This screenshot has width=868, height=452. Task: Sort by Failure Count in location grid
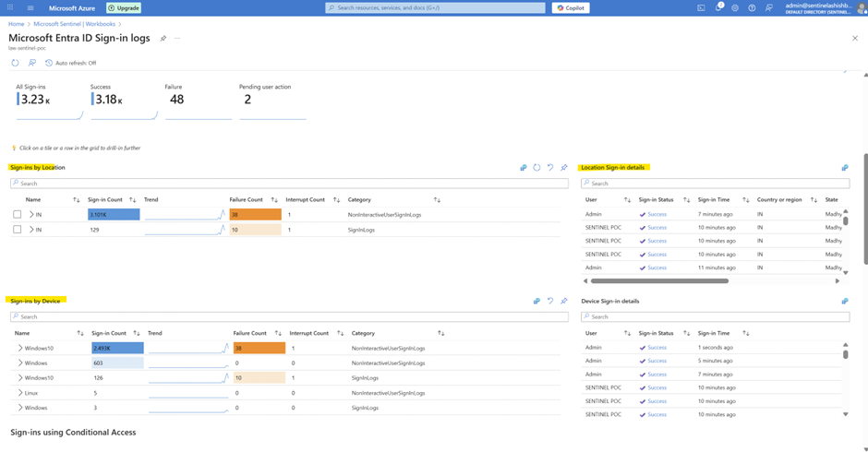[x=274, y=199]
